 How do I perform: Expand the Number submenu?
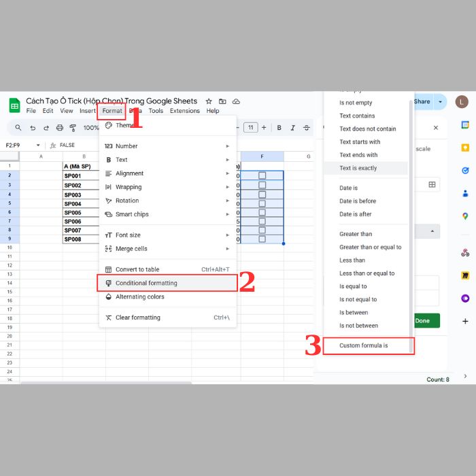tap(228, 146)
